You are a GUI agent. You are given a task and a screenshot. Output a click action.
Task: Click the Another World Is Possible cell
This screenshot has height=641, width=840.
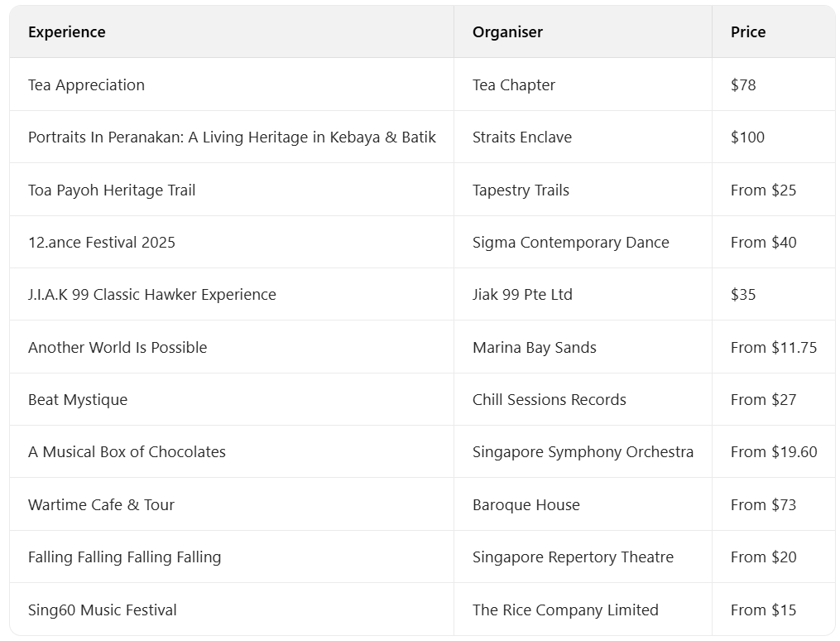point(118,348)
